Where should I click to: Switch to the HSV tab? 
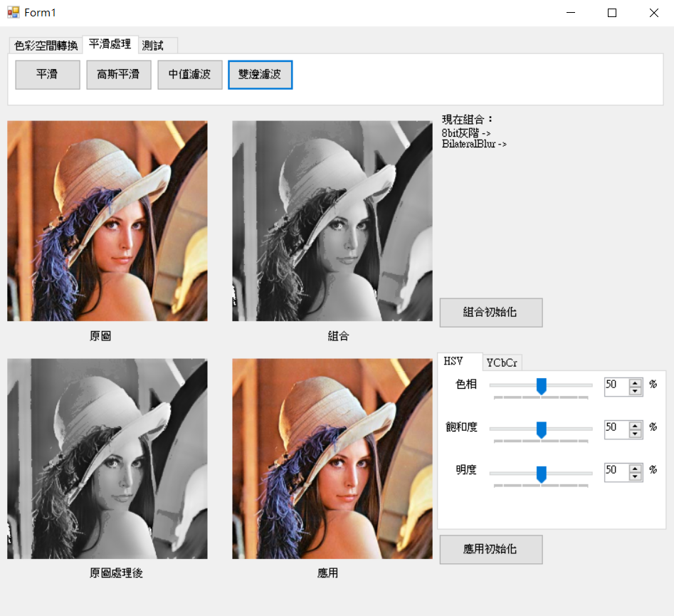[459, 361]
